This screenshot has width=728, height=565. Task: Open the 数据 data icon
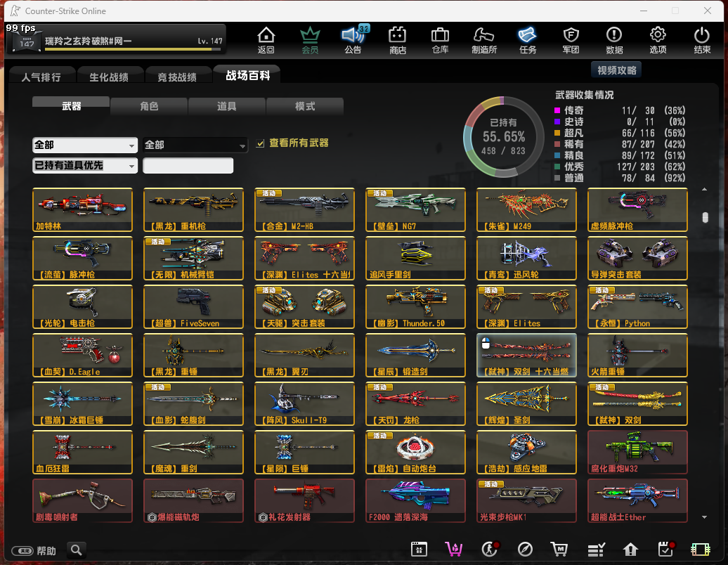point(613,40)
